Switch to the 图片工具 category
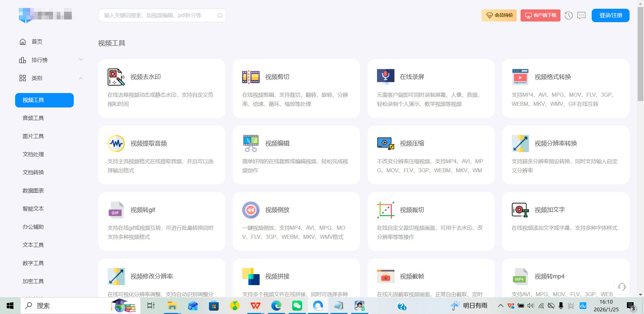The image size is (644, 314). coord(33,136)
